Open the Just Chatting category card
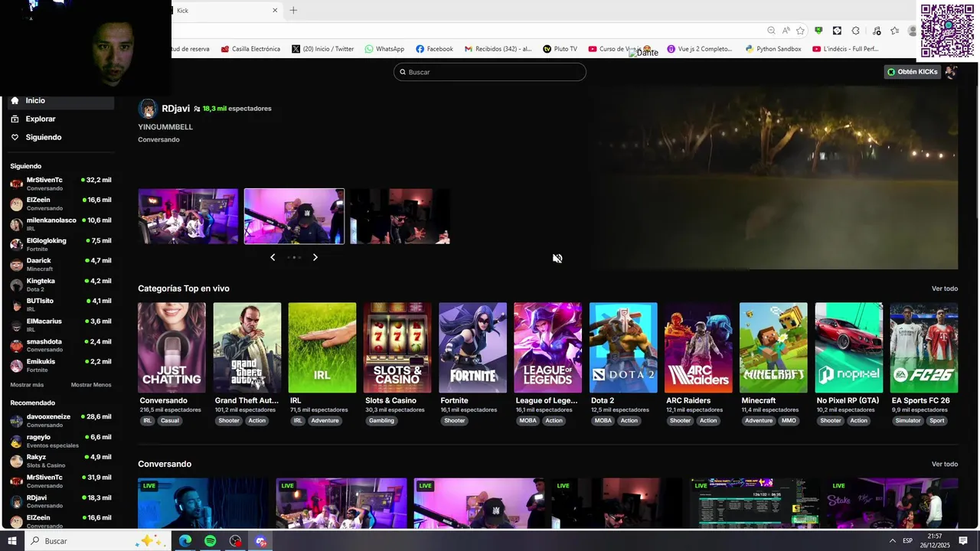Screen dimensions: 980x551 click(x=171, y=347)
